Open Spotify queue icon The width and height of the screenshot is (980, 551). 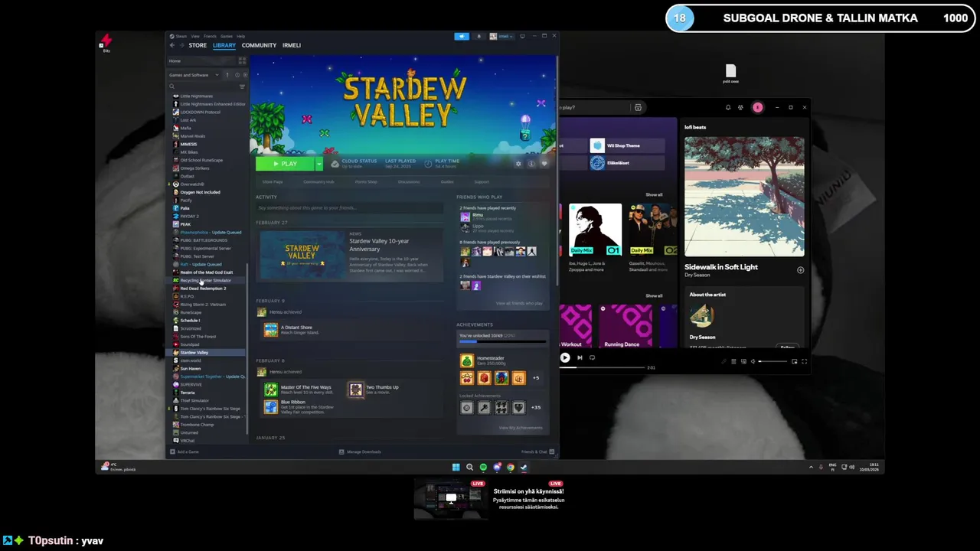pyautogui.click(x=733, y=361)
